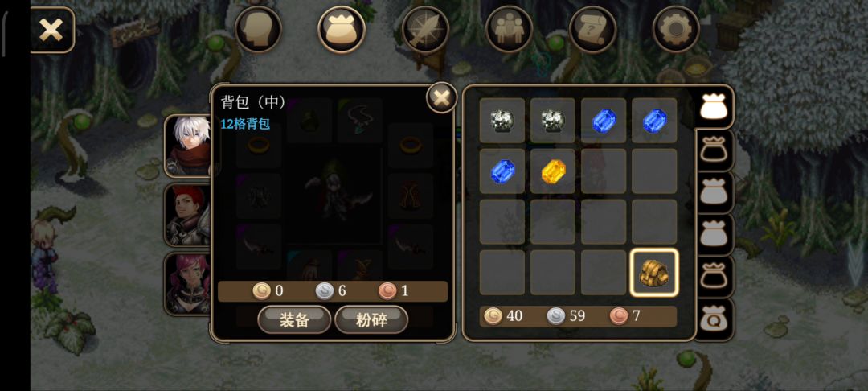Open the settings gear icon
The image size is (868, 391).
coord(676,29)
